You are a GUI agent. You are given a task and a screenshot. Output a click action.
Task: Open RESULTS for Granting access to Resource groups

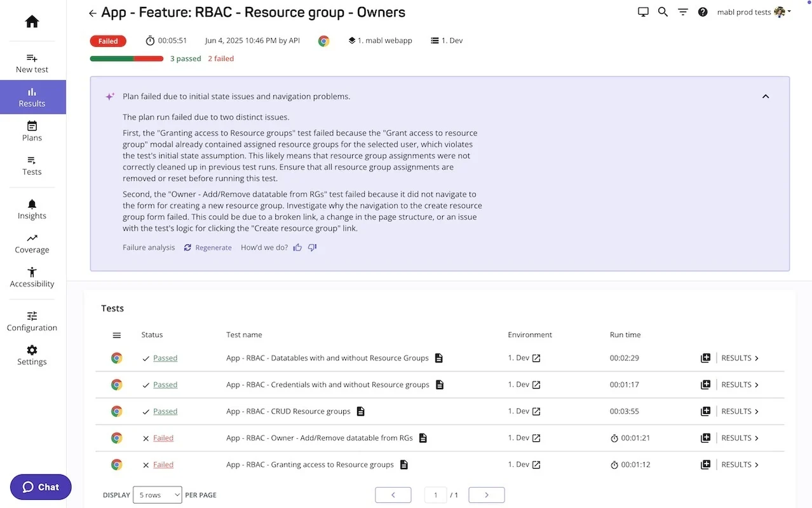tap(737, 464)
